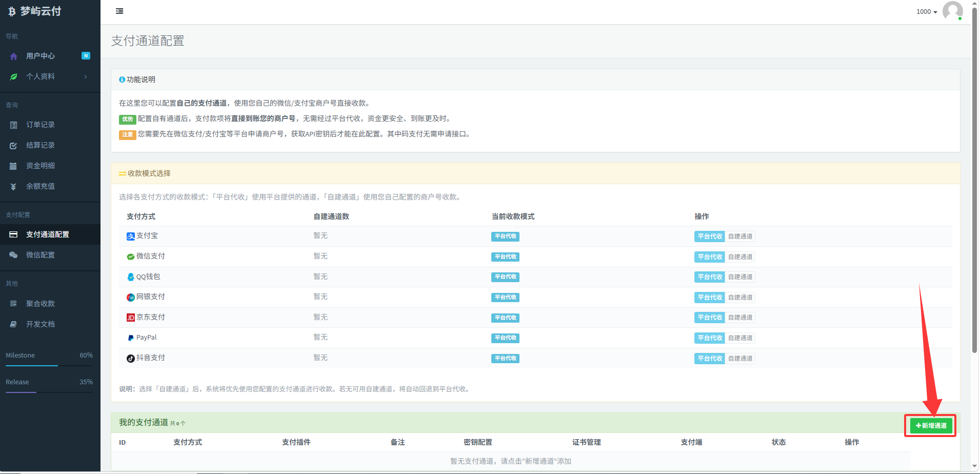The image size is (980, 474).
Task: Click the 微信配置 WeChat icon
Action: click(14, 255)
